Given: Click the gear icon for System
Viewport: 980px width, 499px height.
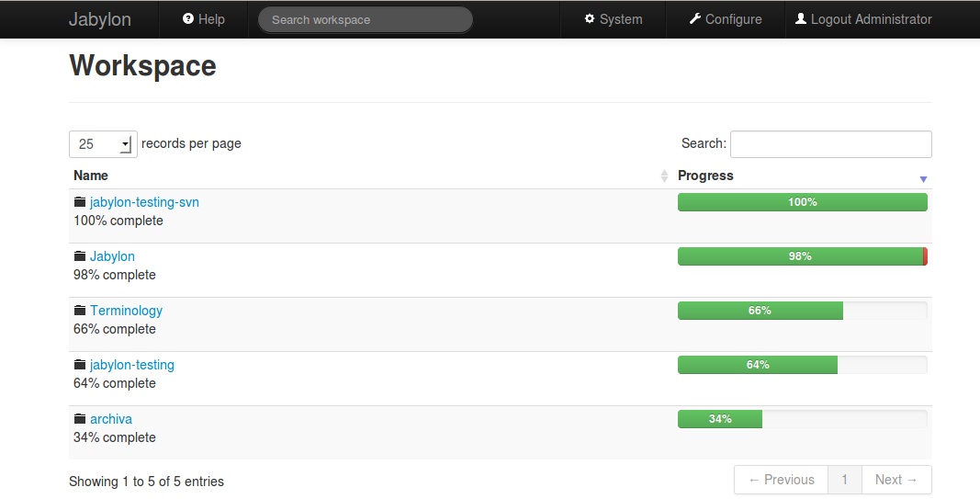Looking at the screenshot, I should click(x=590, y=18).
